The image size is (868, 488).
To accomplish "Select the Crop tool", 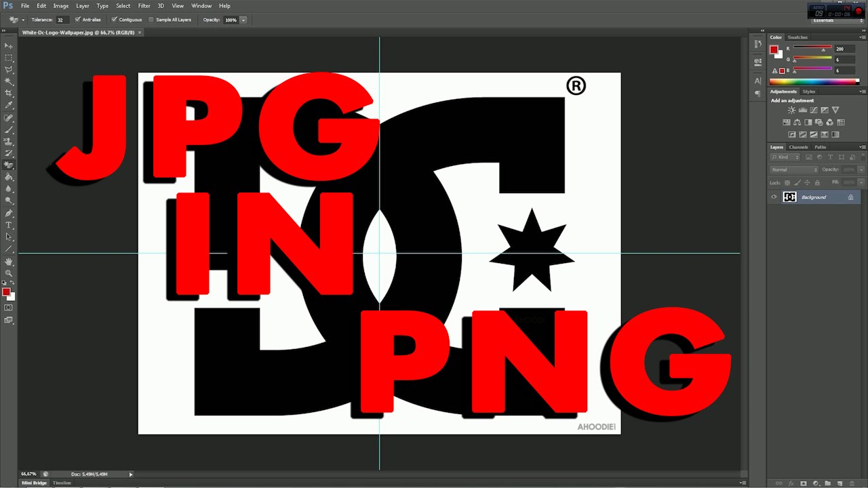I will point(9,93).
